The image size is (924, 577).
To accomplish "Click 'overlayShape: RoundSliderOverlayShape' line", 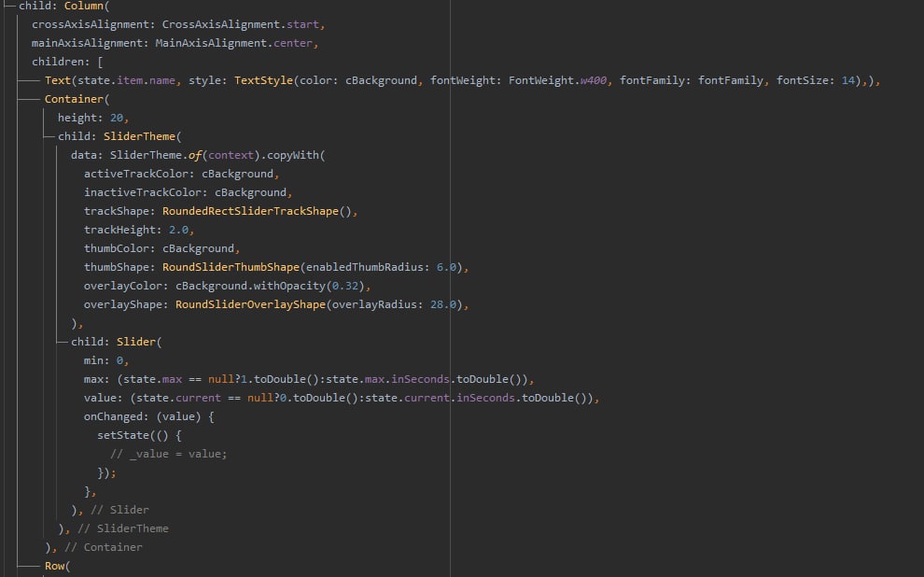I will 276,304.
